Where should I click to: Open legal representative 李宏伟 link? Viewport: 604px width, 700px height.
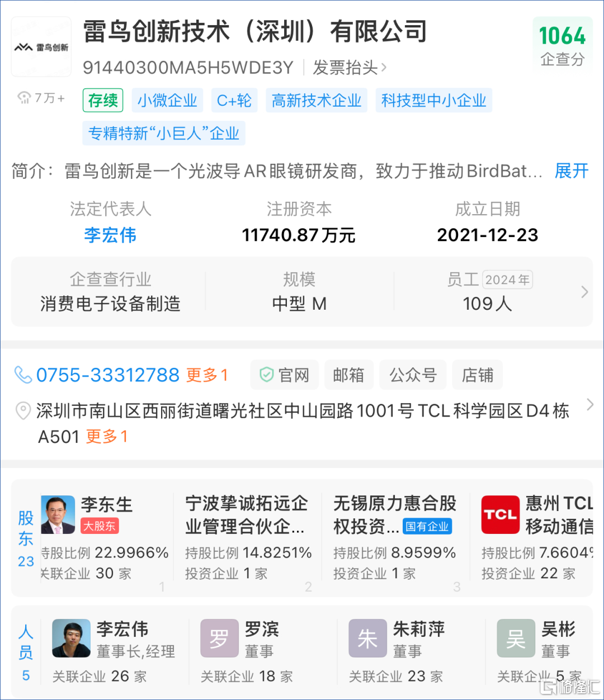point(110,235)
